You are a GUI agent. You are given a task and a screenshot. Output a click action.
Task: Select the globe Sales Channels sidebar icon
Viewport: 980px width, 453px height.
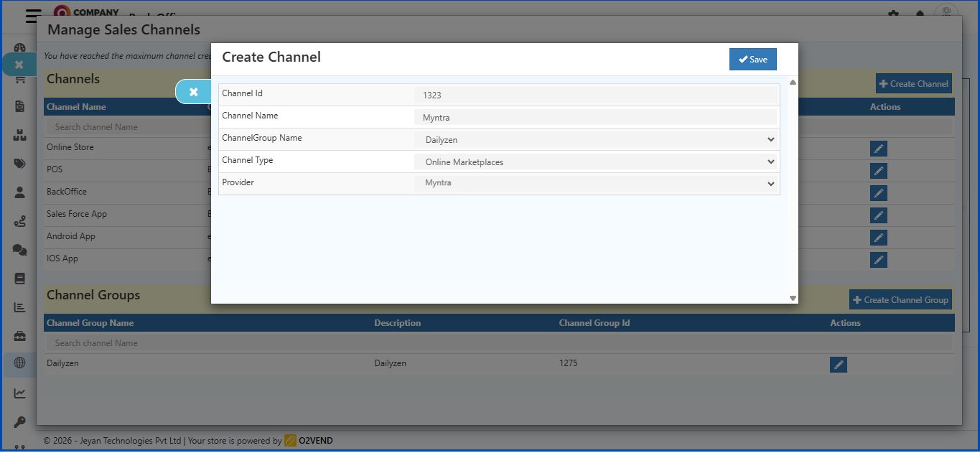(x=19, y=364)
